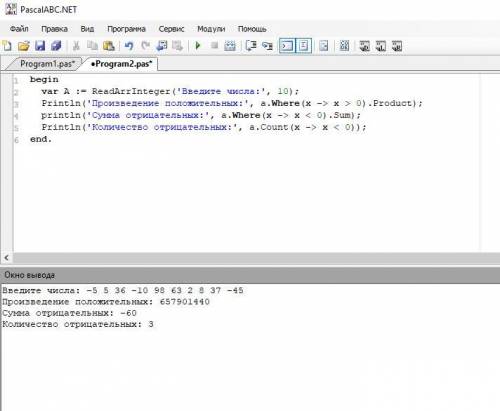Click the Save All icon
This screenshot has width=500, height=411.
point(56,46)
